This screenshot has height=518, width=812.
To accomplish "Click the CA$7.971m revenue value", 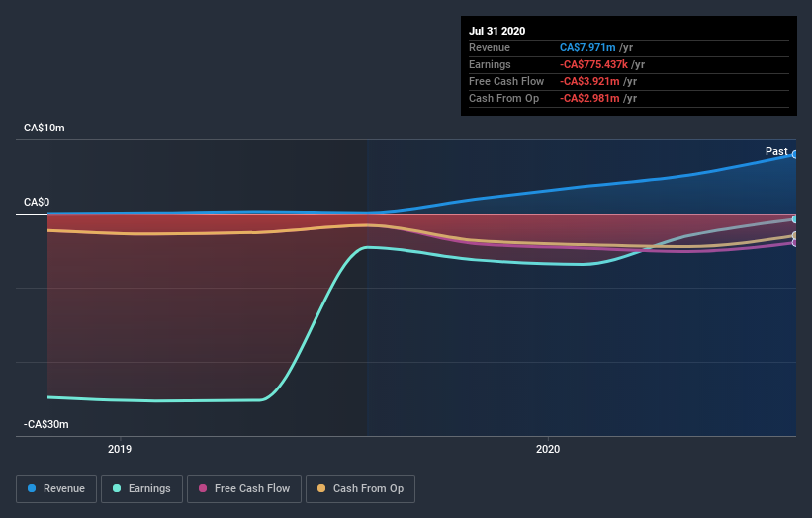I will 587,47.
